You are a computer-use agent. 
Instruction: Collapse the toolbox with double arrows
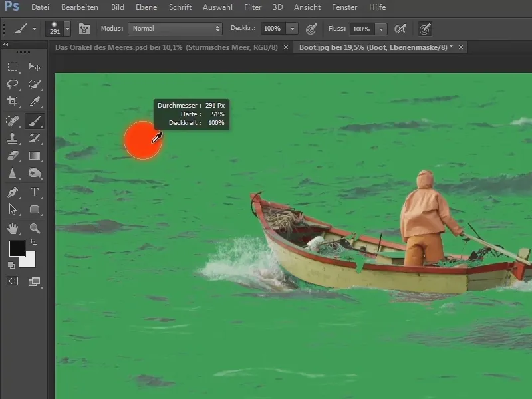(6, 44)
